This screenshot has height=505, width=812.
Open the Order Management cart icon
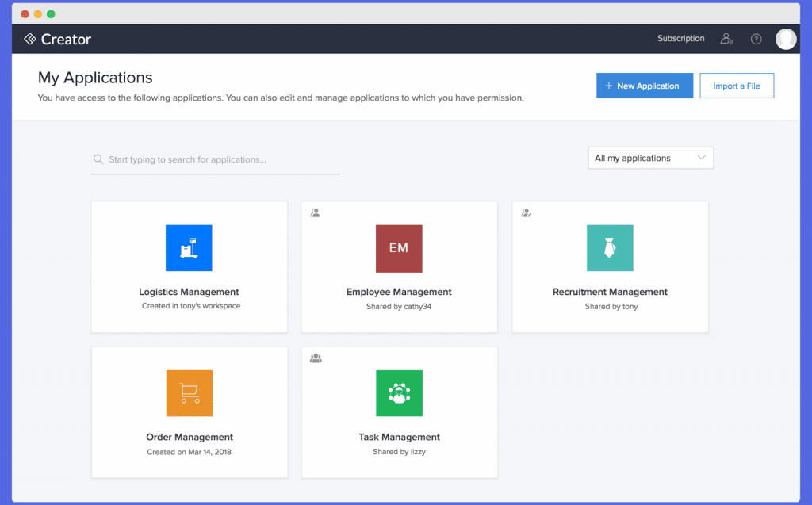[190, 393]
